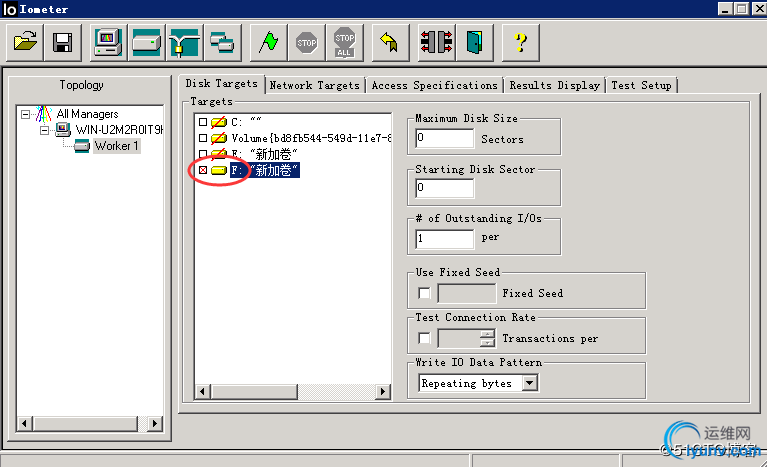Click the Targets list scroll right arrow
Viewport: 767px width, 467px height.
pyautogui.click(x=383, y=391)
